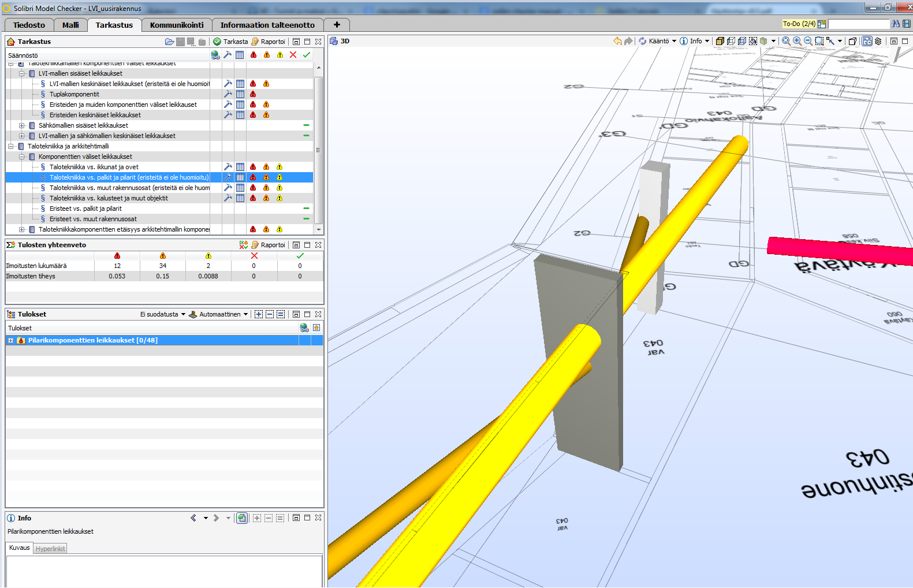Open the Kääntö dropdown arrow
The height and width of the screenshot is (588, 913).
click(674, 41)
